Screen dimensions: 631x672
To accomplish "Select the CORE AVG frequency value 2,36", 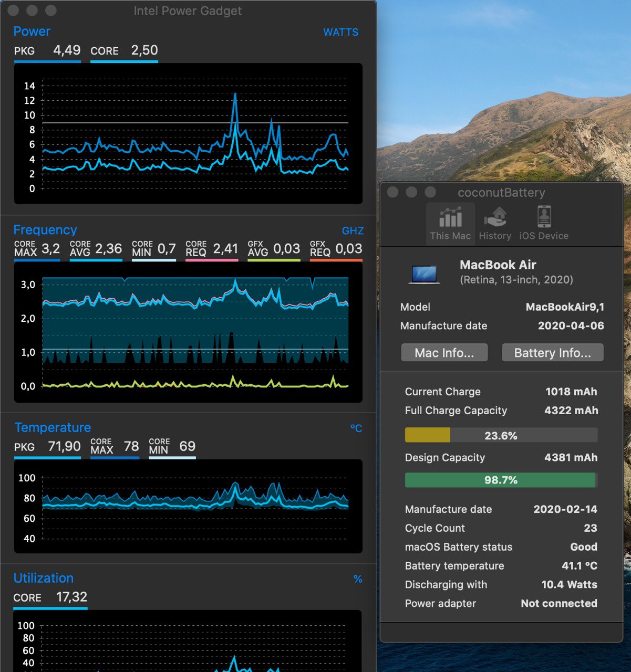I will coord(109,248).
